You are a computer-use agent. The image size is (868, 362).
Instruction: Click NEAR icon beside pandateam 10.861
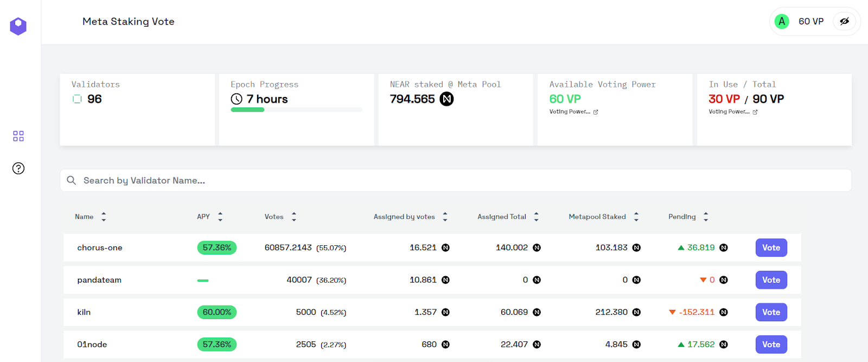pos(445,280)
